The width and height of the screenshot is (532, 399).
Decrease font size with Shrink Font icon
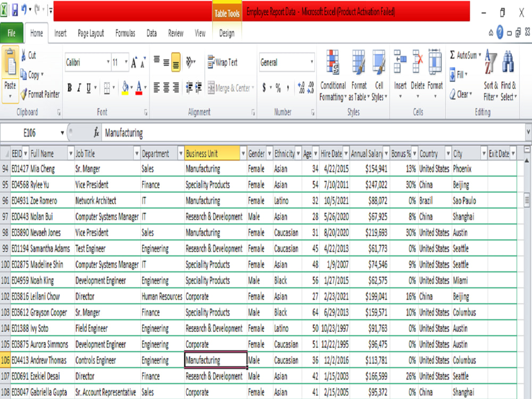143,62
